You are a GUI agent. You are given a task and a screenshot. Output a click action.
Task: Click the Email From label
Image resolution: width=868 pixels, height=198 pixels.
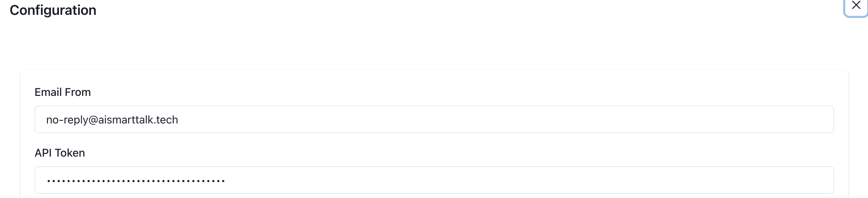click(x=62, y=92)
